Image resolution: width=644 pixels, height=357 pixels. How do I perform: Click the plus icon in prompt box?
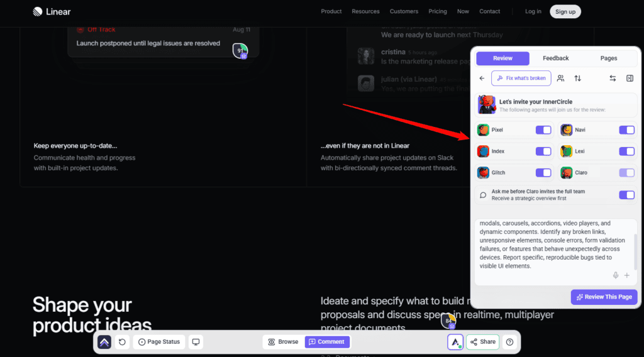[627, 275]
